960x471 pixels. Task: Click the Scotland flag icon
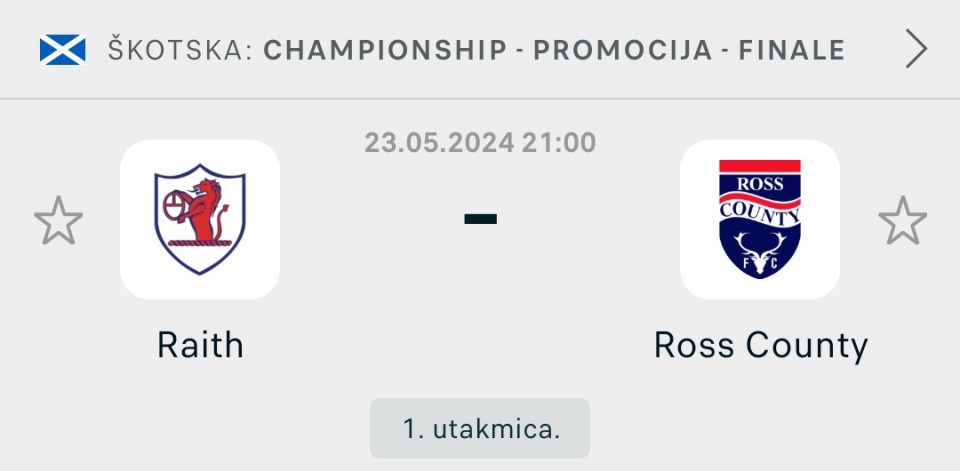click(62, 50)
